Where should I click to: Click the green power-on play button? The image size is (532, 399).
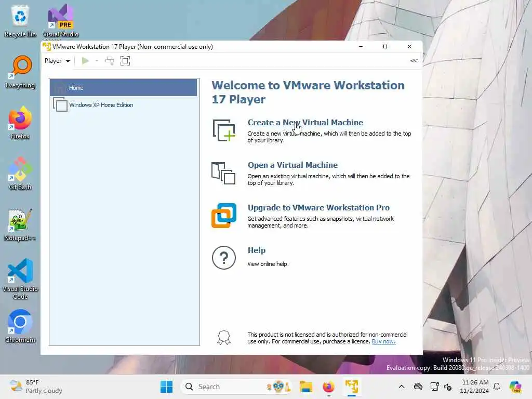click(85, 61)
